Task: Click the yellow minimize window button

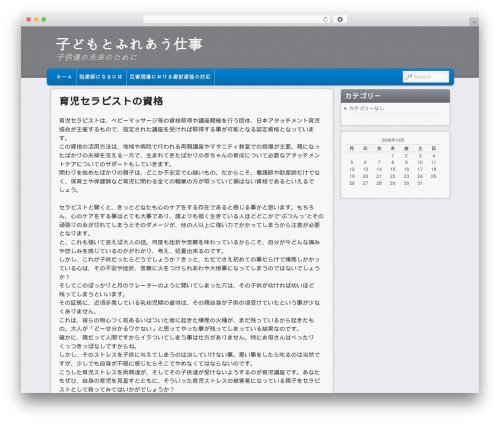Action: 36,20
